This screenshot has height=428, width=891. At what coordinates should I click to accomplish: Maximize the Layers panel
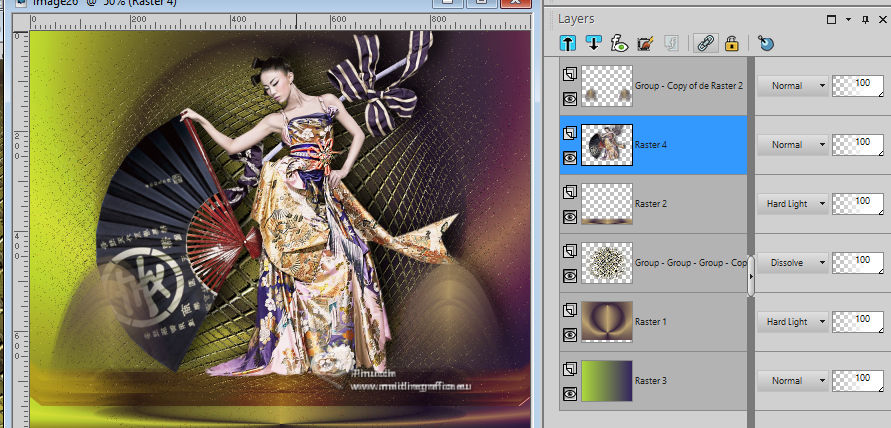pos(832,18)
